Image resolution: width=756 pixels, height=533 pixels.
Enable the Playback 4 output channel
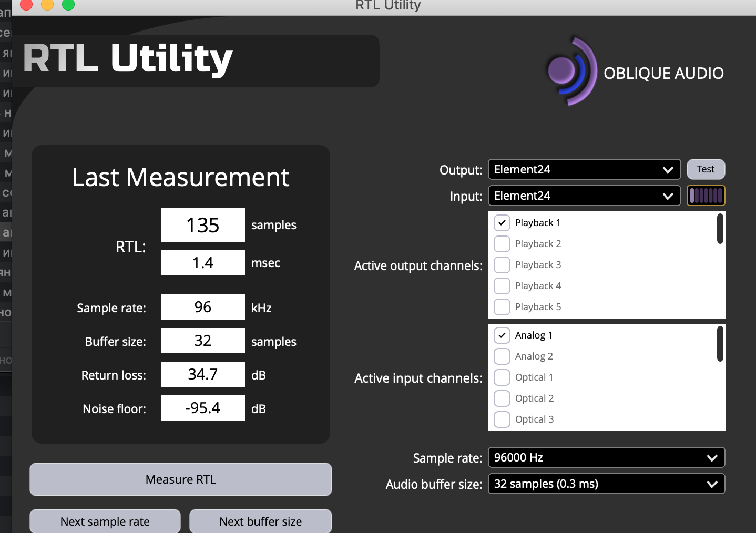(502, 286)
